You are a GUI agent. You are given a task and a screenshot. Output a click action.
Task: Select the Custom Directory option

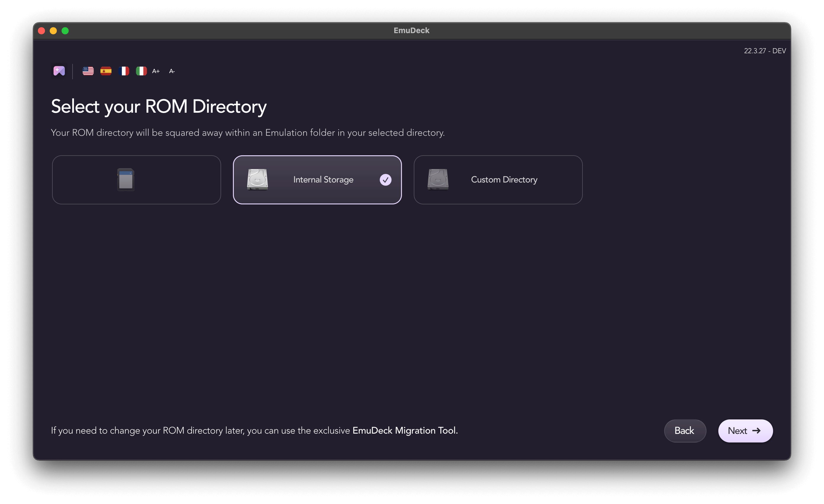click(497, 179)
